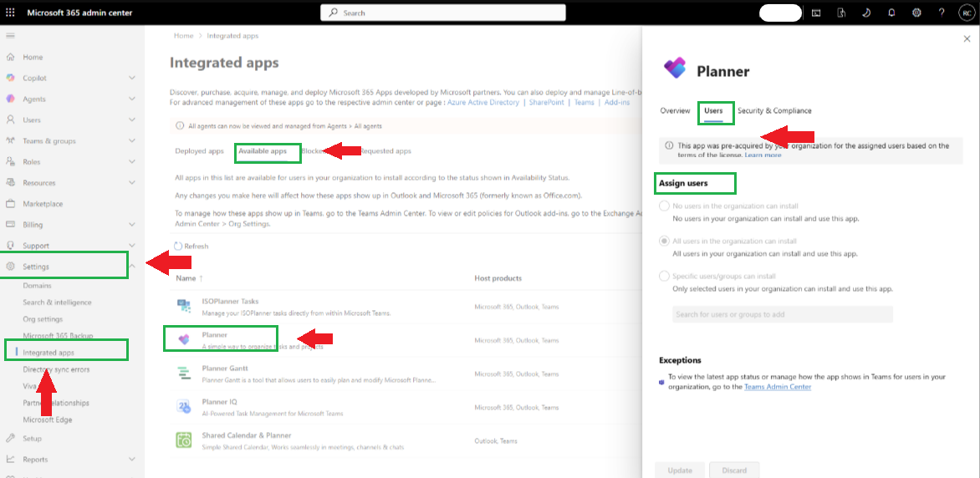Click the Home icon in sidebar
The image size is (980, 478).
coord(10,57)
